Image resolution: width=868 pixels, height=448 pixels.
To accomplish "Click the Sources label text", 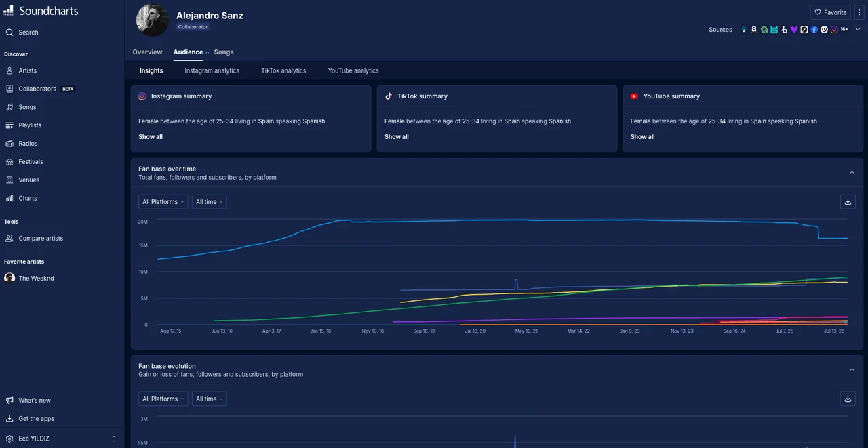I will pyautogui.click(x=720, y=30).
